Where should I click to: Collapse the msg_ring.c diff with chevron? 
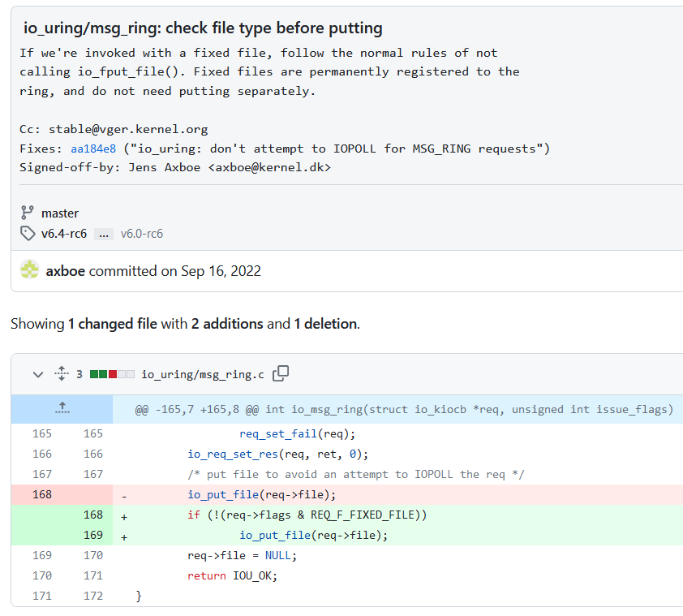coord(37,374)
